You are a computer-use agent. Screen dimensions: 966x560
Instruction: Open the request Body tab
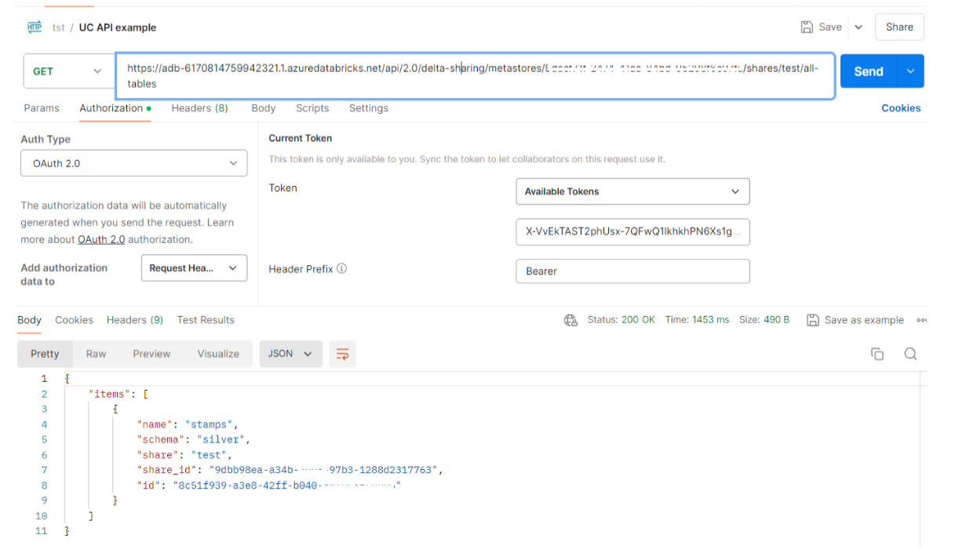tap(264, 108)
